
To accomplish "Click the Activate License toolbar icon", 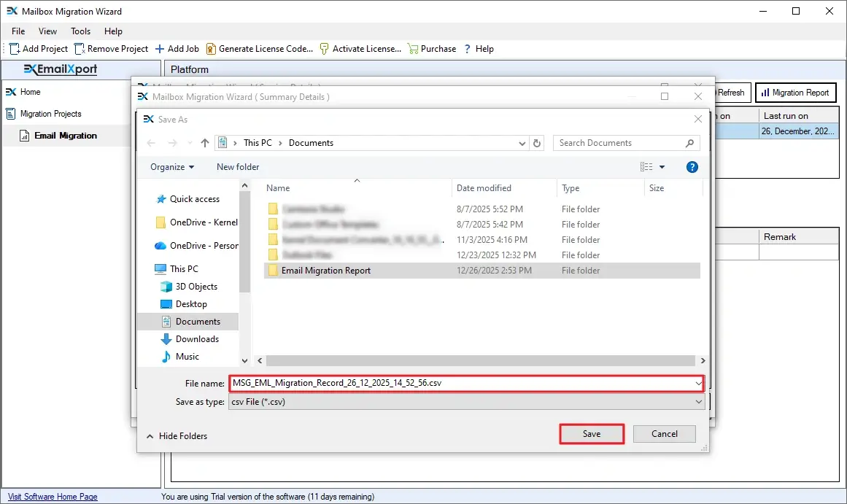I will (x=325, y=49).
